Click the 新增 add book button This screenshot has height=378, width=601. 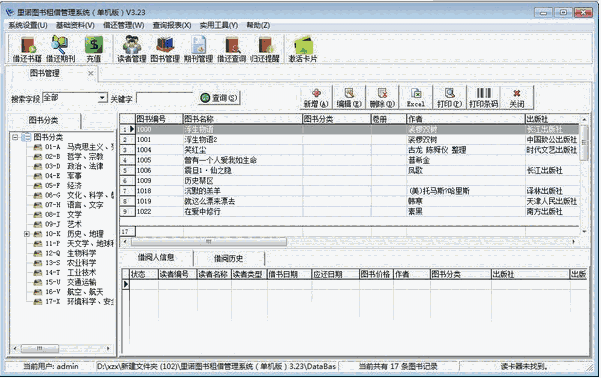point(316,98)
